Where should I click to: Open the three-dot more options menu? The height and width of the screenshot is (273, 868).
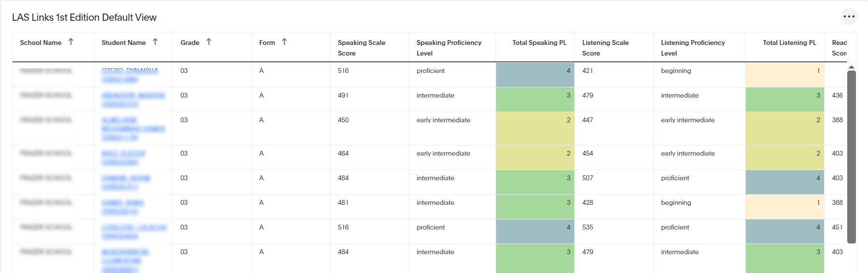(x=849, y=16)
